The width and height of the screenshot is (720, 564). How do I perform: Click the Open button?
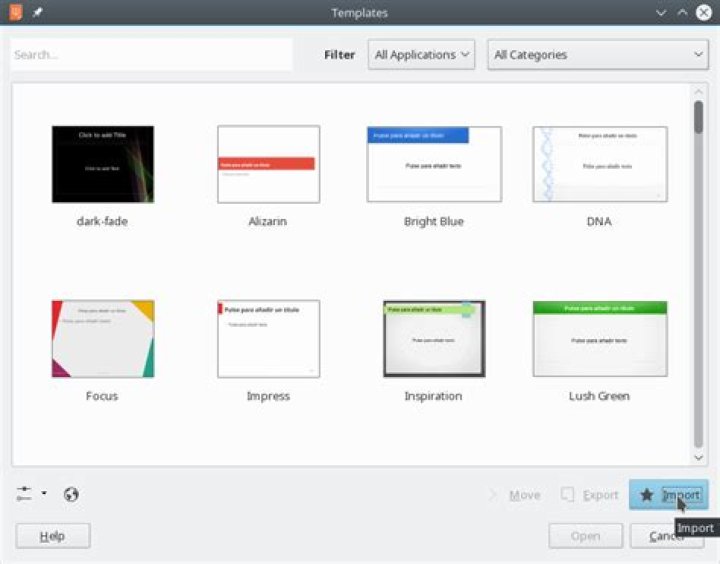(x=585, y=536)
